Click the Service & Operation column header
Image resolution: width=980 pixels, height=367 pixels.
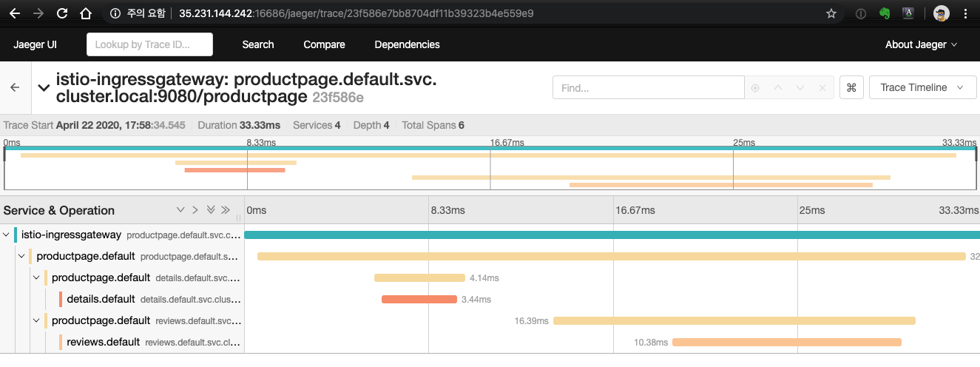(x=59, y=210)
